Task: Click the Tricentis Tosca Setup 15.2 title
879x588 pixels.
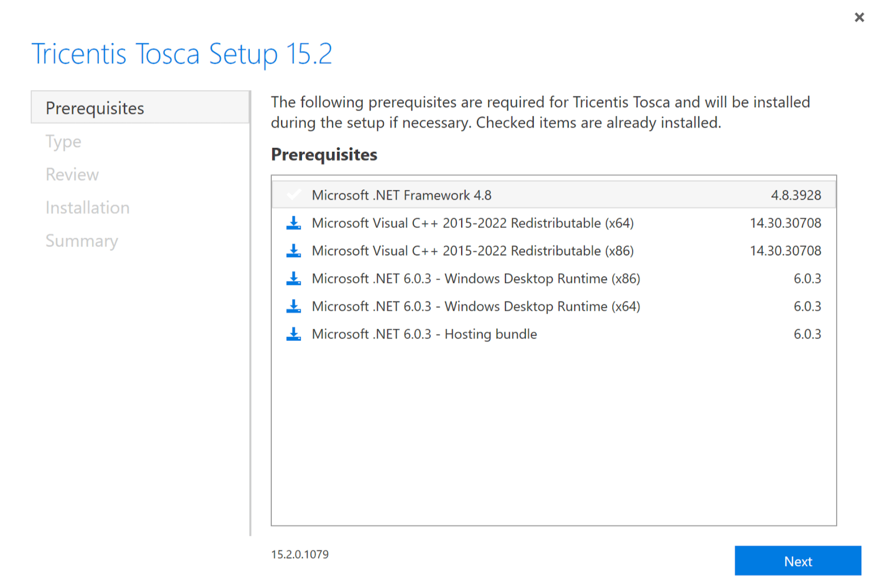Action: coord(182,53)
